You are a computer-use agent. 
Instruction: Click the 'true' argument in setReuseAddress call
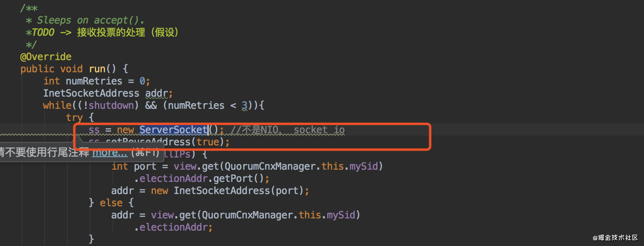(x=208, y=142)
